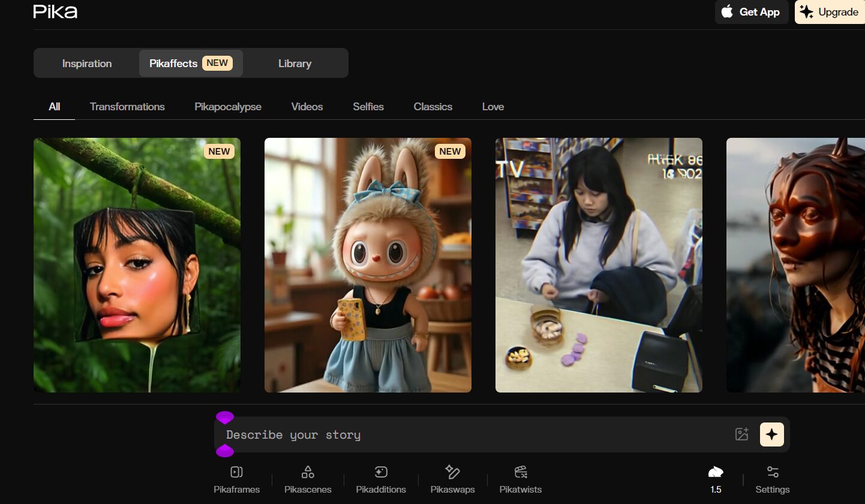Open the Pikascenes tool
865x504 pixels.
click(308, 479)
